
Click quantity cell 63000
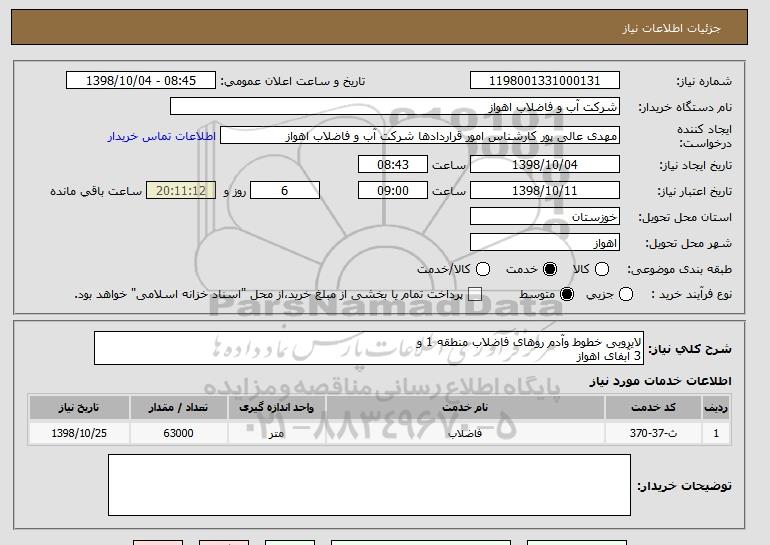click(x=178, y=433)
